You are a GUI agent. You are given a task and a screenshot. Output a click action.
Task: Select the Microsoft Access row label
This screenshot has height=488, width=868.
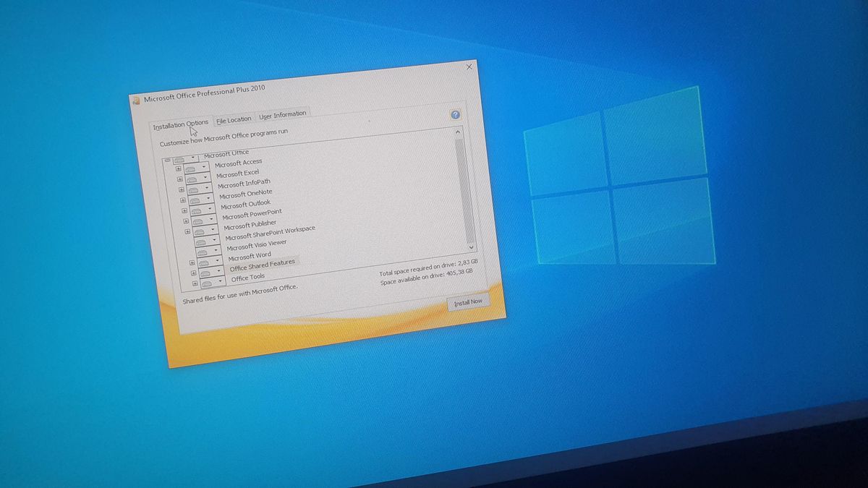(239, 163)
